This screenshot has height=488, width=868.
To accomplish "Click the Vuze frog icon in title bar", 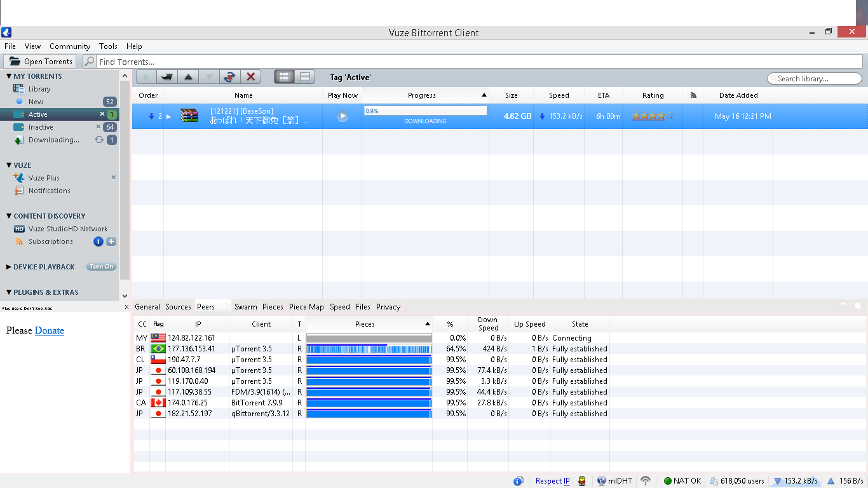I will 6,32.
